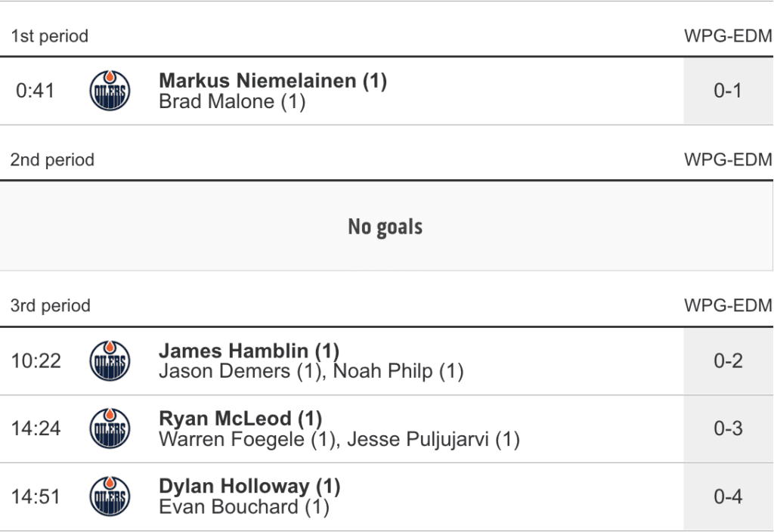Click the 1st period header
The width and height of the screenshot is (774, 532).
click(50, 36)
